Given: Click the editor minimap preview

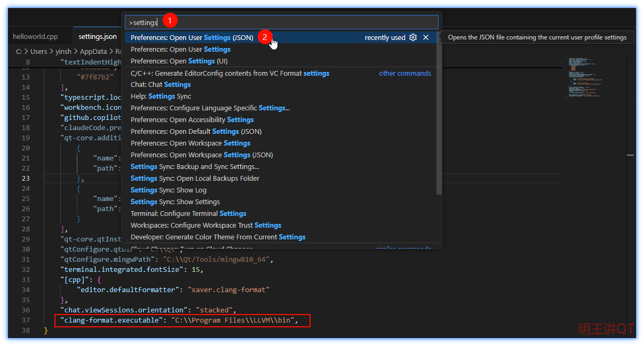Looking at the screenshot, I should (x=584, y=77).
